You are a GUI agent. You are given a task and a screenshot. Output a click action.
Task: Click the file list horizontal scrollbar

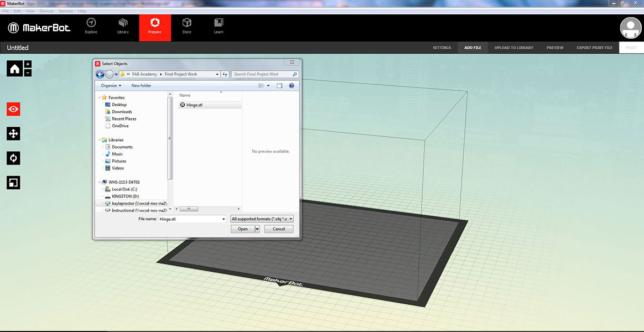click(x=189, y=209)
